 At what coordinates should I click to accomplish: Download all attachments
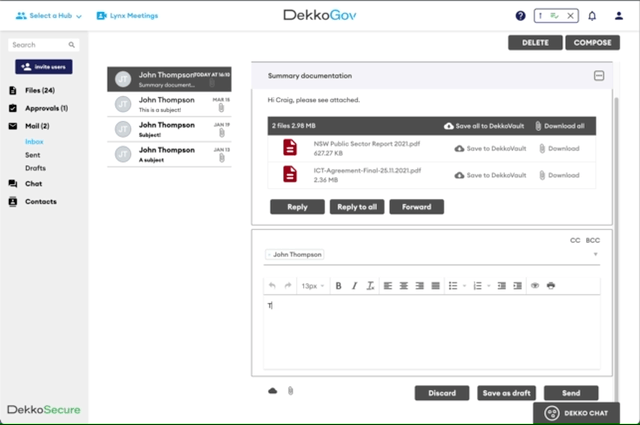(560, 126)
